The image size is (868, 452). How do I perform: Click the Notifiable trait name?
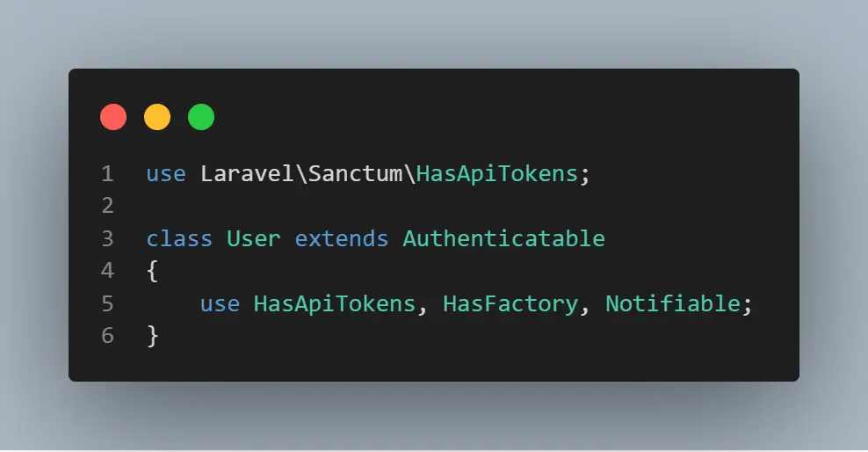(673, 303)
